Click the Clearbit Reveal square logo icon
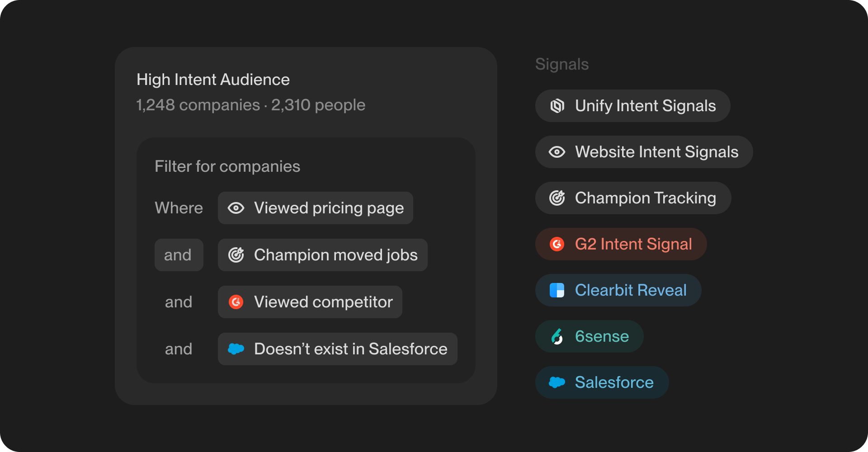Image resolution: width=868 pixels, height=452 pixels. (557, 290)
